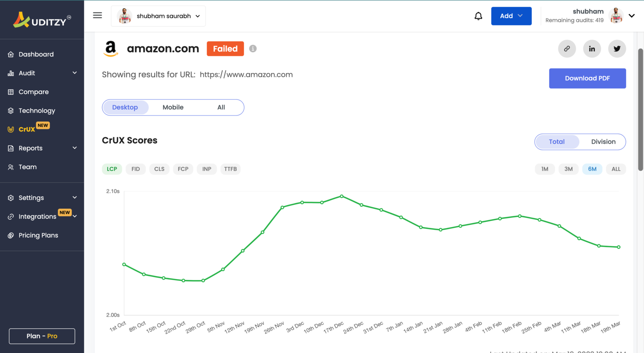Set time range to 6M
Image resolution: width=644 pixels, height=353 pixels.
(592, 169)
